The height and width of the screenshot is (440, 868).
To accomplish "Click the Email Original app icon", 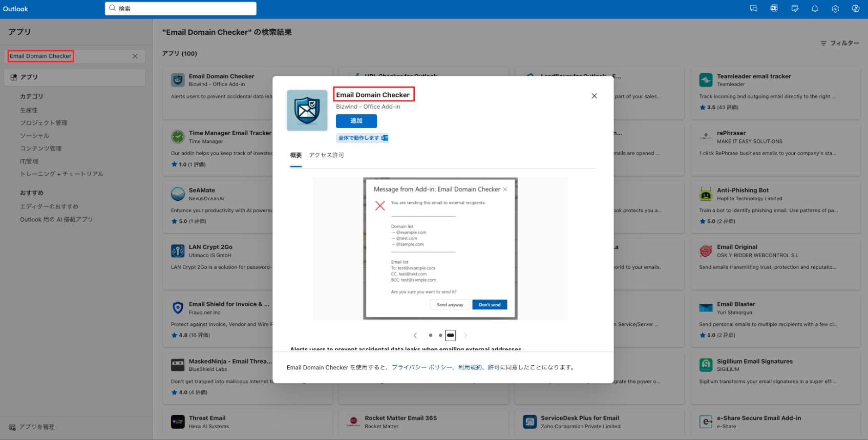I will [706, 251].
